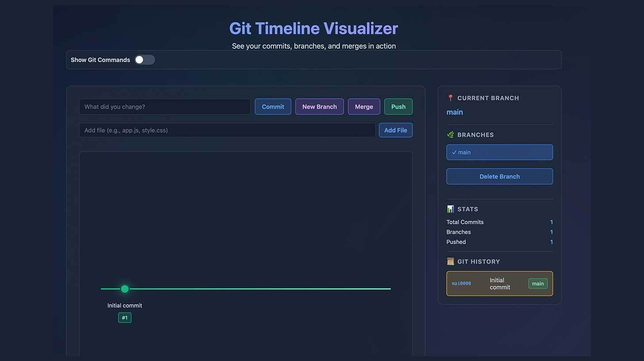Click the Initial commit label under timeline
Screen dimensions: 644x361
[x=125, y=306]
